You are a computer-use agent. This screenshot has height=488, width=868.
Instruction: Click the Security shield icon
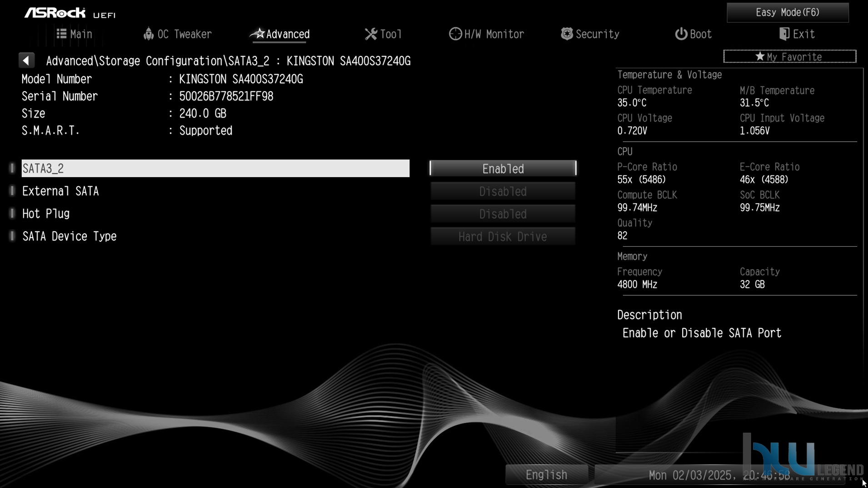tap(567, 34)
